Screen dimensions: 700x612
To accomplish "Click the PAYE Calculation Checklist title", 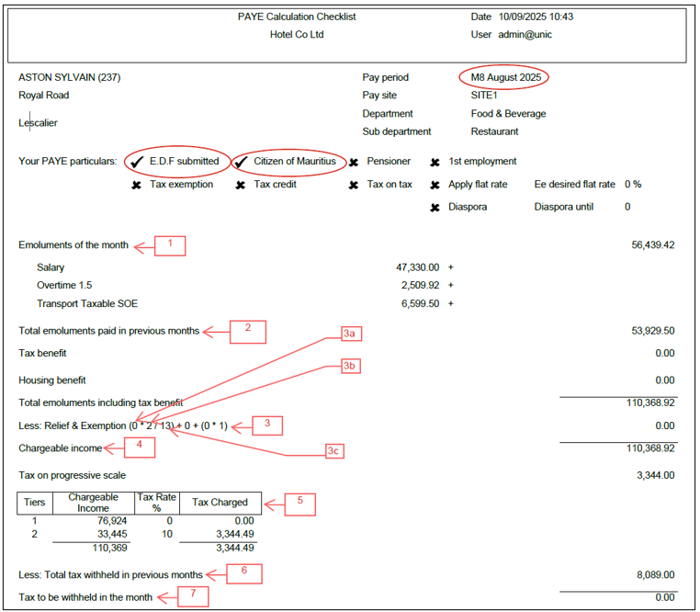I will tap(297, 17).
